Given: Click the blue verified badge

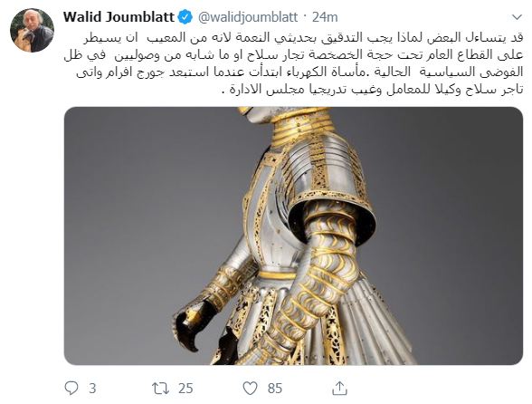Looking at the screenshot, I should (x=186, y=17).
